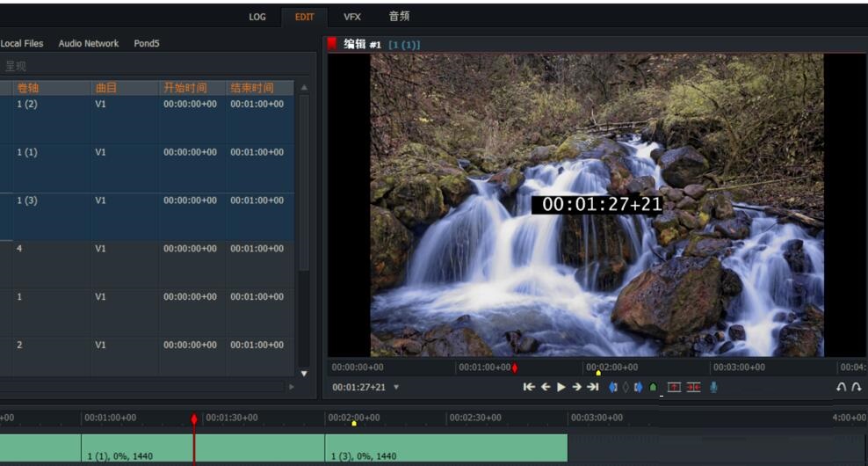Click the viewer title 编辑 #1
This screenshot has width=868, height=466.
click(x=363, y=44)
